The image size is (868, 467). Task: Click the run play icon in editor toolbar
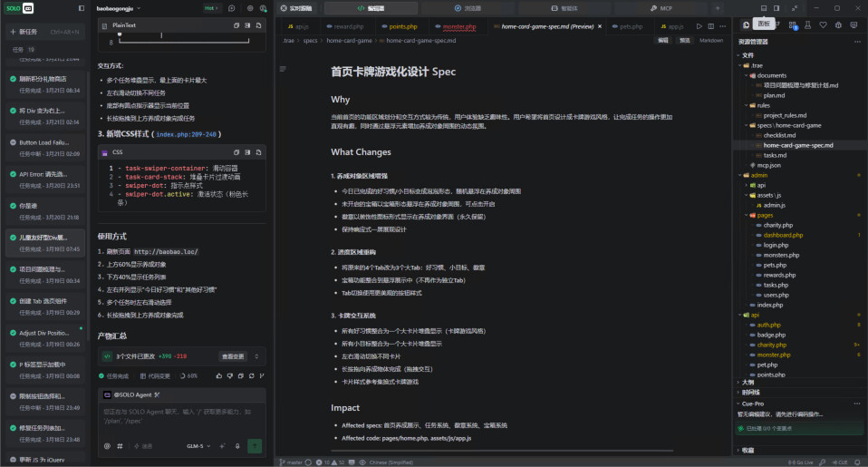click(x=699, y=26)
